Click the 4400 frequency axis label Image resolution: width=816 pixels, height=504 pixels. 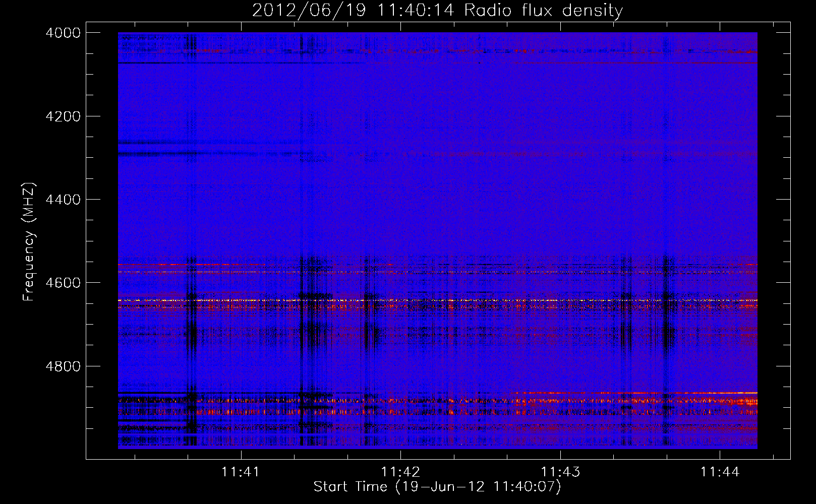pyautogui.click(x=63, y=200)
